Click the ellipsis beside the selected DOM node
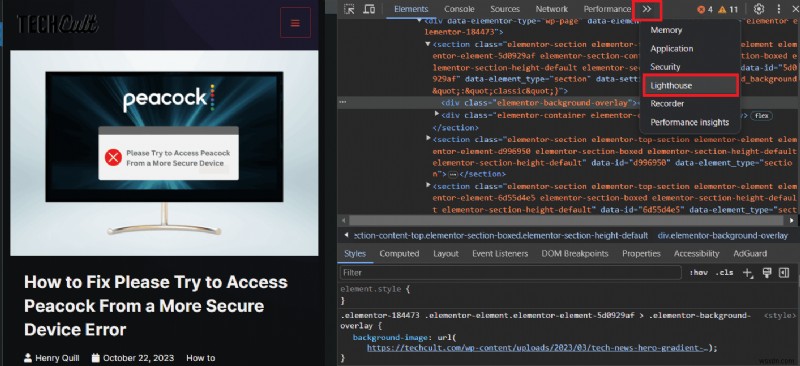 (x=343, y=102)
